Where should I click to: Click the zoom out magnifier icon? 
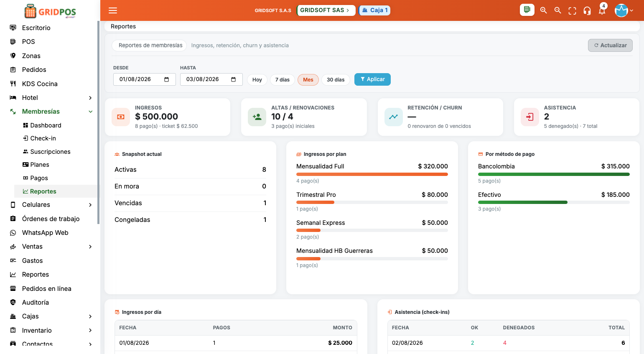pyautogui.click(x=557, y=10)
